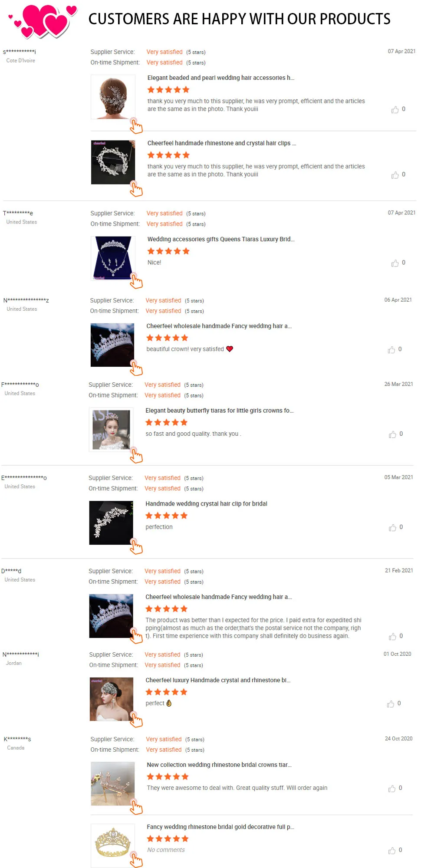
Task: Open "Wedding accessories gifts Queens Tiaras" product title
Action: pyautogui.click(x=221, y=239)
